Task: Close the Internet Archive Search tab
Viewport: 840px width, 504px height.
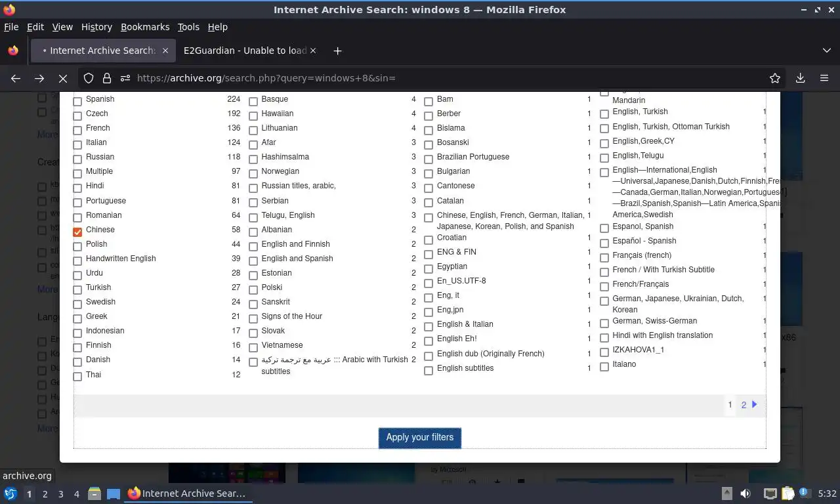Action: (165, 51)
